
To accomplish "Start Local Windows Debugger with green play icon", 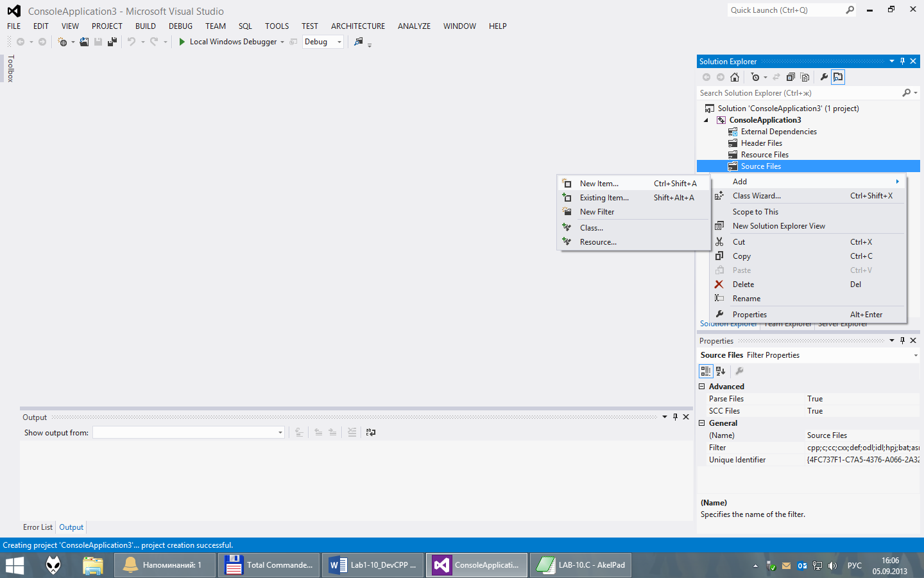I will coord(182,42).
